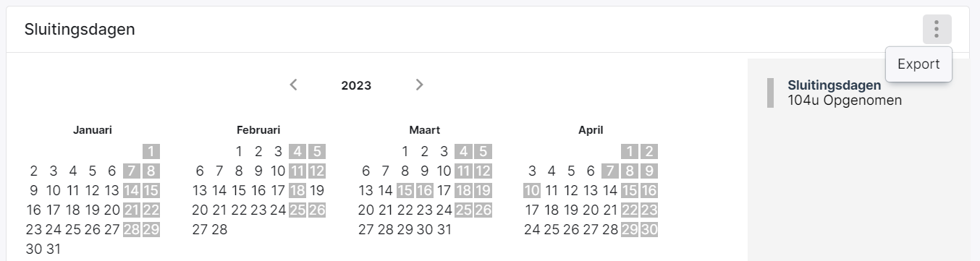Click April 10 highlighted closing day
This screenshot has height=261, width=980.
(x=532, y=191)
